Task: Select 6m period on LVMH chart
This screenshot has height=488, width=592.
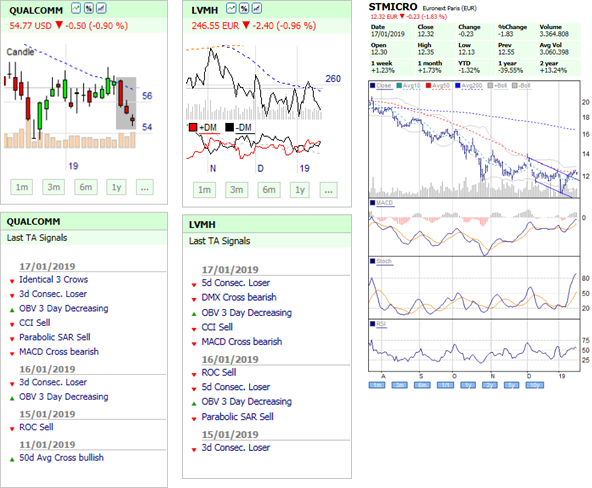Action: (269, 190)
